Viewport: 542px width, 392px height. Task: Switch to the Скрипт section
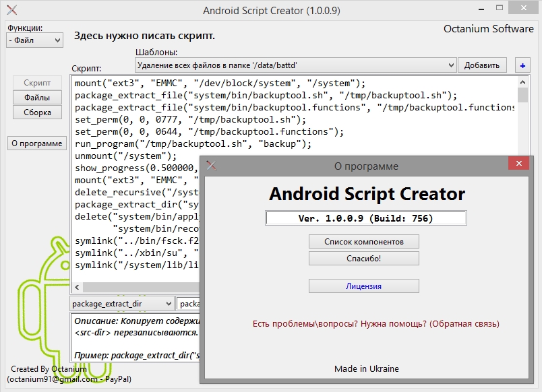(37, 83)
